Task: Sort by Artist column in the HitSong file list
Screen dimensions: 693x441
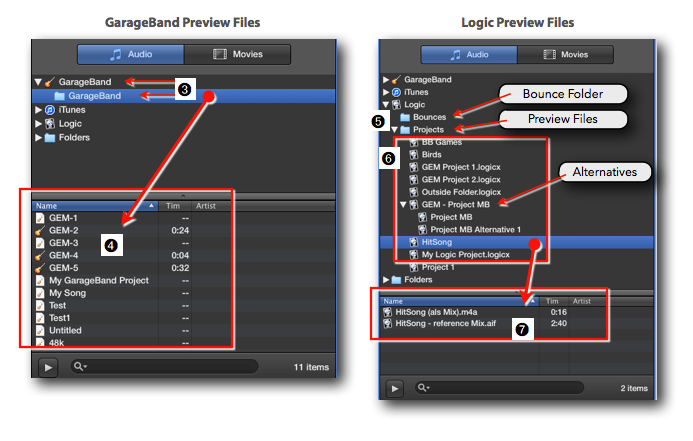Action: point(581,300)
